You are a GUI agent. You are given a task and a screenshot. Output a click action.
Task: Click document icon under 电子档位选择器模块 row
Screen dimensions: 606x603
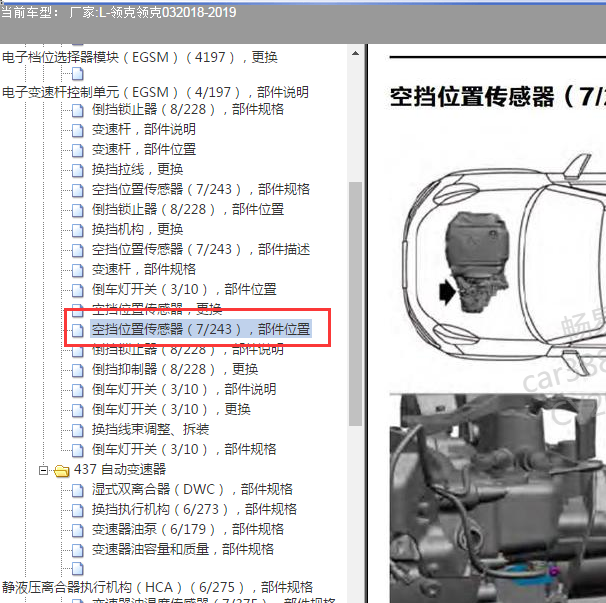78,74
